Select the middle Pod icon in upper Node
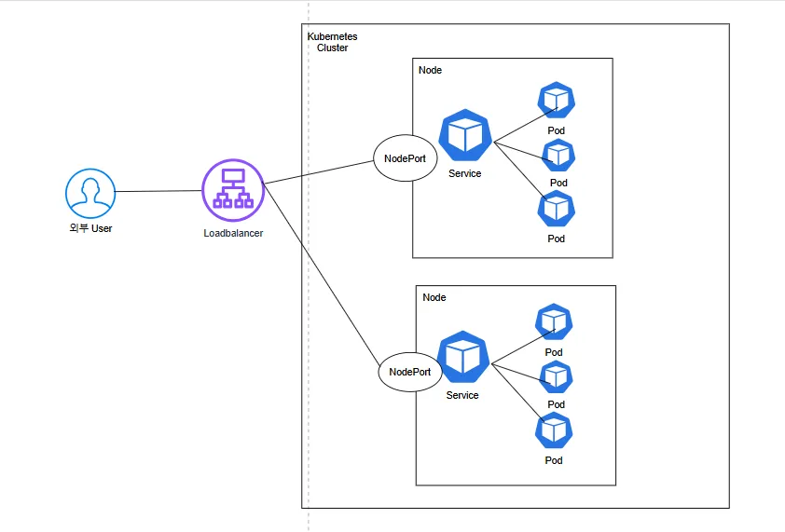Screen dimensions: 785x532 pos(558,156)
